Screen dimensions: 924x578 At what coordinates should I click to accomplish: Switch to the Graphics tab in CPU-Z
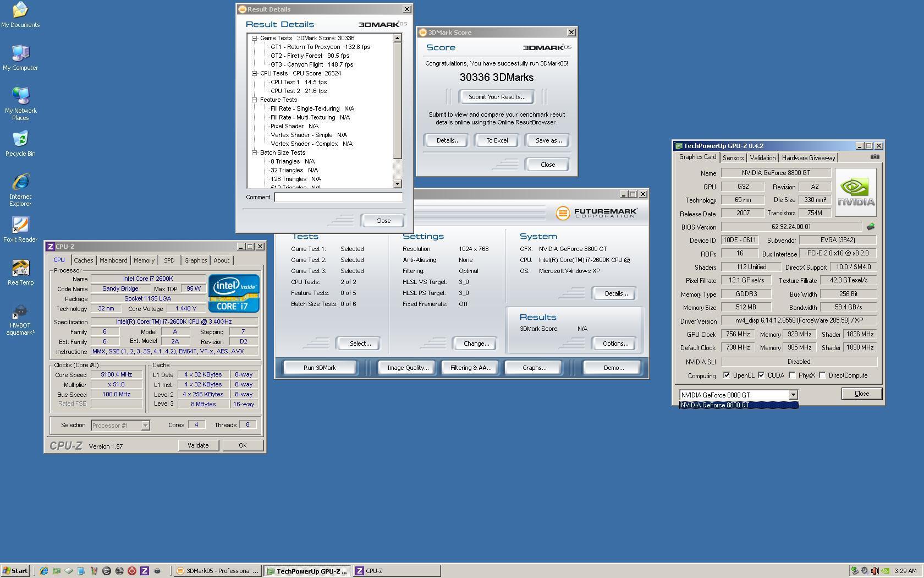point(195,260)
